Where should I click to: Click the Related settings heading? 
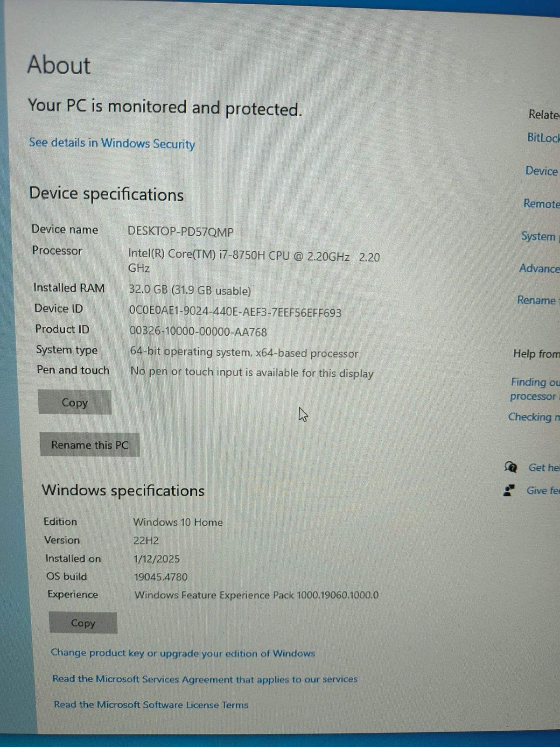(x=544, y=114)
